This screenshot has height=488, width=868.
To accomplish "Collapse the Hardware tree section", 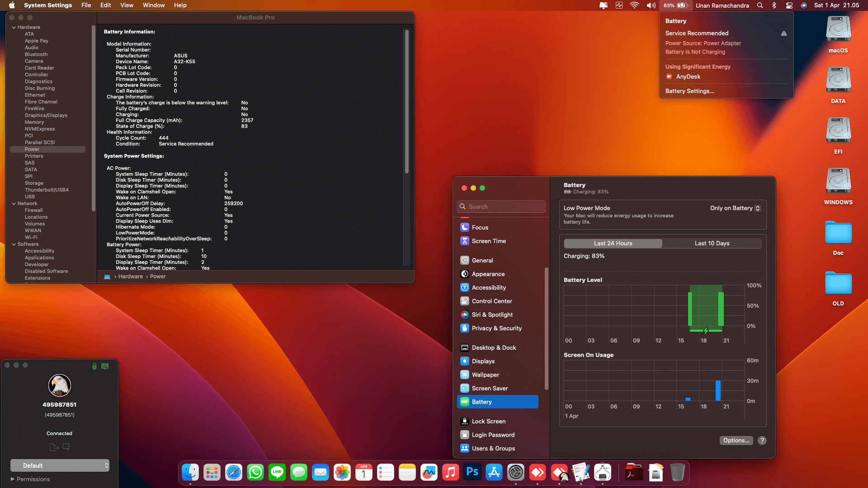I will pyautogui.click(x=14, y=28).
